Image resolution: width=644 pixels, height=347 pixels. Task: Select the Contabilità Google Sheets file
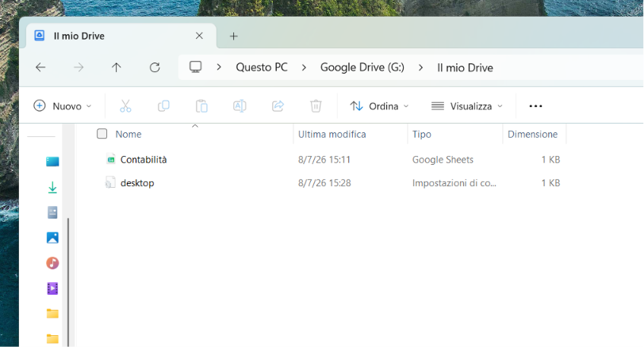143,159
